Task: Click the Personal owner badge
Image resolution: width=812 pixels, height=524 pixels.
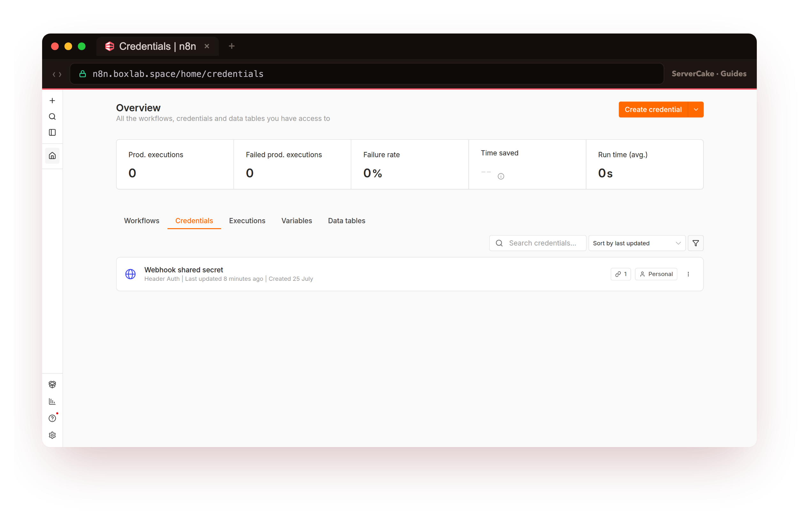Action: click(x=656, y=274)
